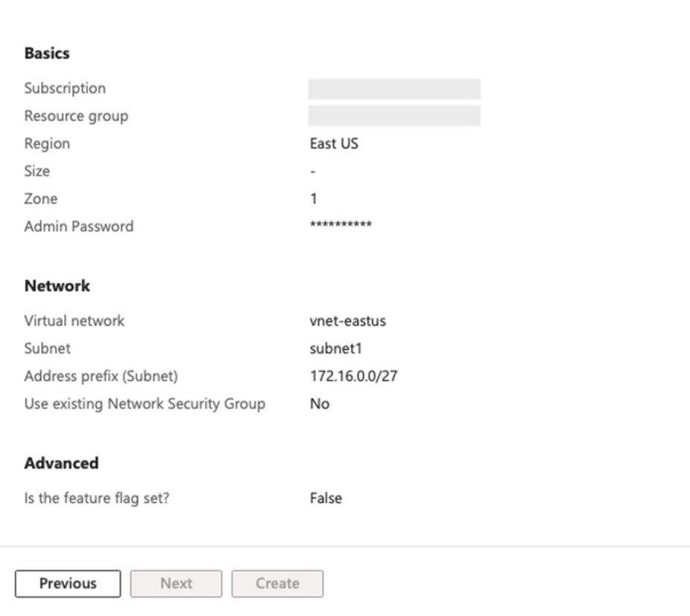Image resolution: width=690 pixels, height=616 pixels.
Task: Click the redacted Subscription value field
Action: pyautogui.click(x=394, y=89)
